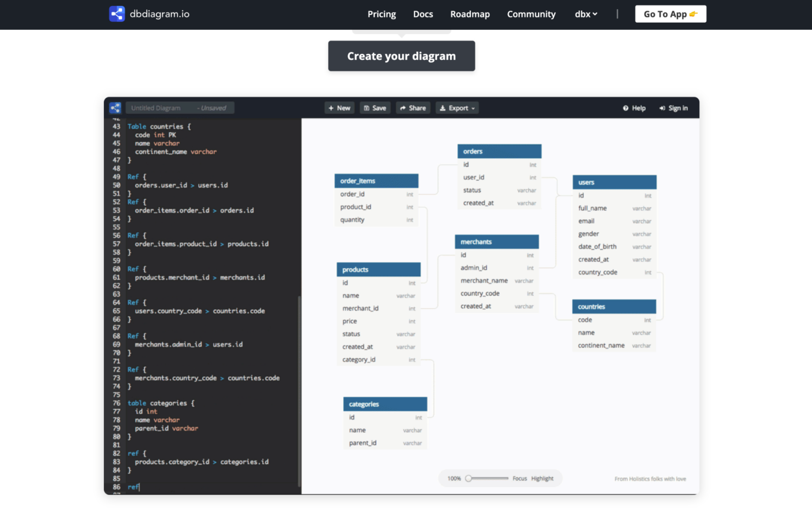Toggle Focus mode in the zoom bar
This screenshot has height=527, width=812.
pyautogui.click(x=520, y=479)
